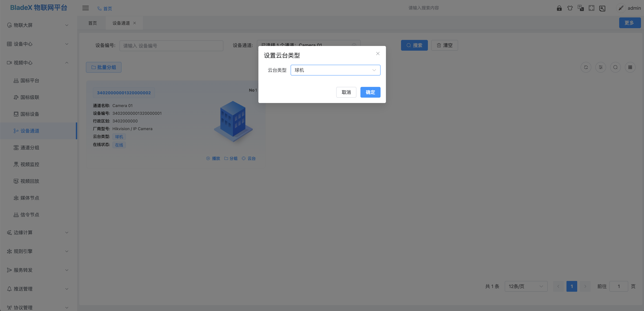Click the 云台 action on the camera card
The height and width of the screenshot is (311, 644).
[249, 159]
